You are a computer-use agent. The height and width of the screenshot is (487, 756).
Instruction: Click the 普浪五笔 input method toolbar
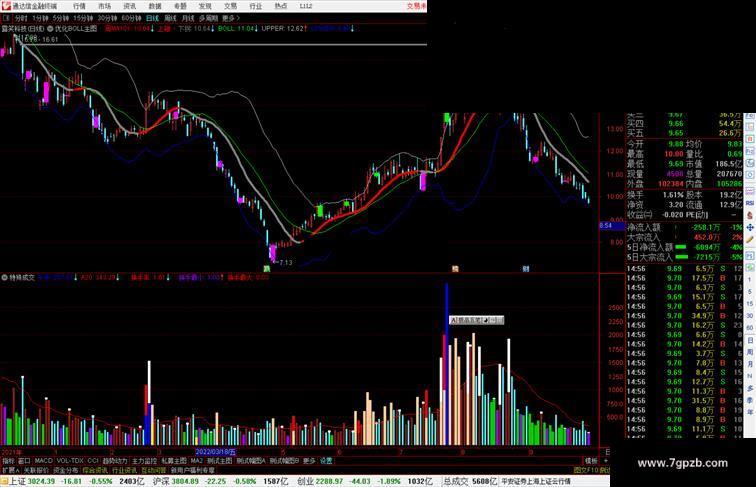476,320
